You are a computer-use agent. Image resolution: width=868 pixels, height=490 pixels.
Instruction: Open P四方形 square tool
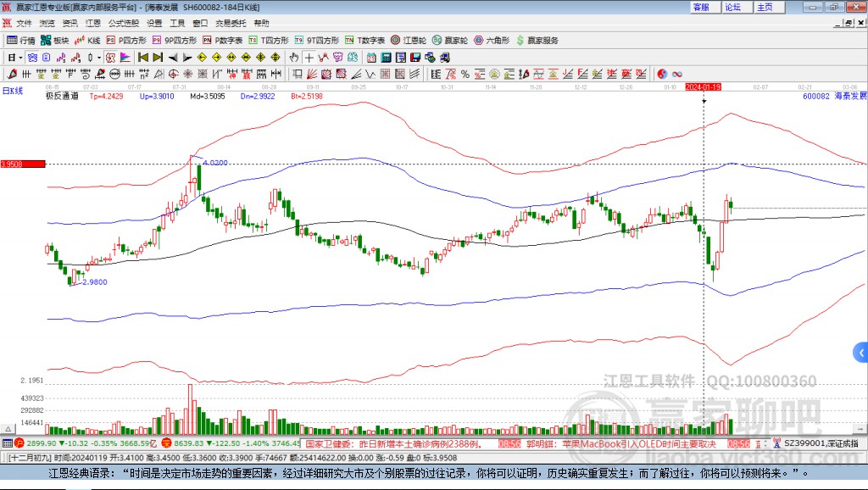[126, 41]
